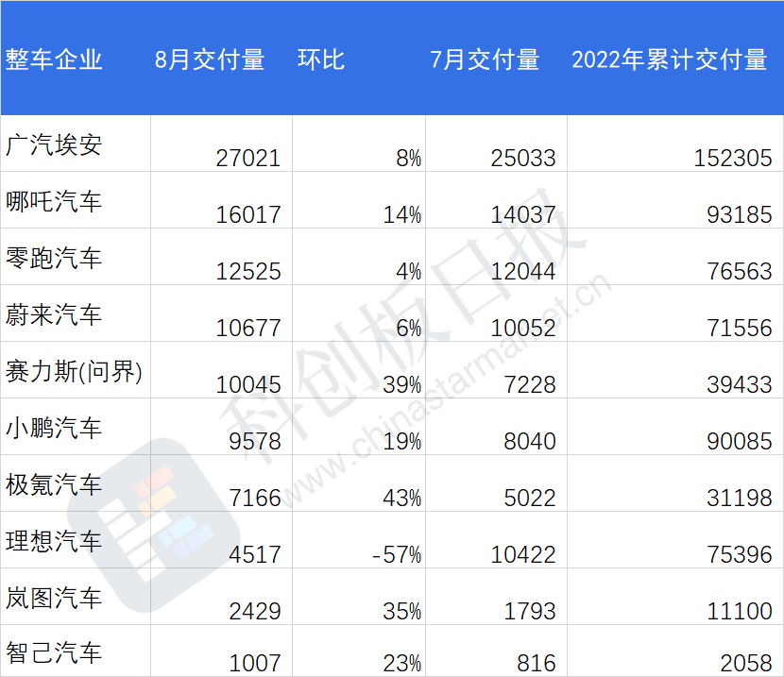Select the 广汽埃安 row label

(54, 144)
